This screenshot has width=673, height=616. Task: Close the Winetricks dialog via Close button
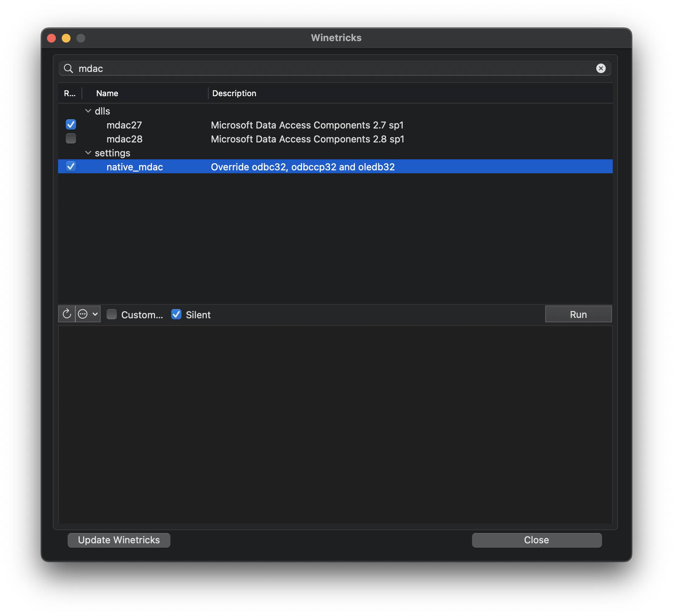[x=537, y=540]
